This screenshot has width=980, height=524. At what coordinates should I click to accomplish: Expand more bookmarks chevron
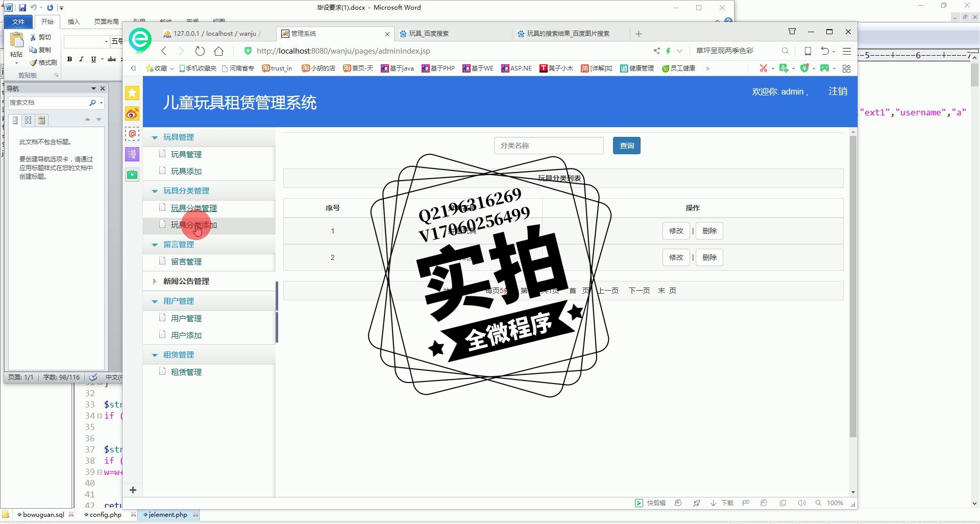(707, 68)
